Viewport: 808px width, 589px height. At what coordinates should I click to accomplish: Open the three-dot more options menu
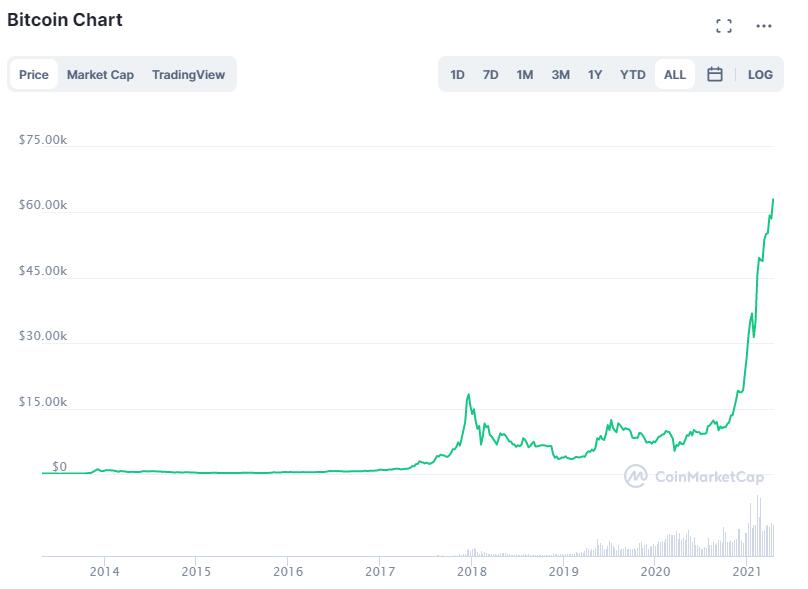(x=764, y=26)
